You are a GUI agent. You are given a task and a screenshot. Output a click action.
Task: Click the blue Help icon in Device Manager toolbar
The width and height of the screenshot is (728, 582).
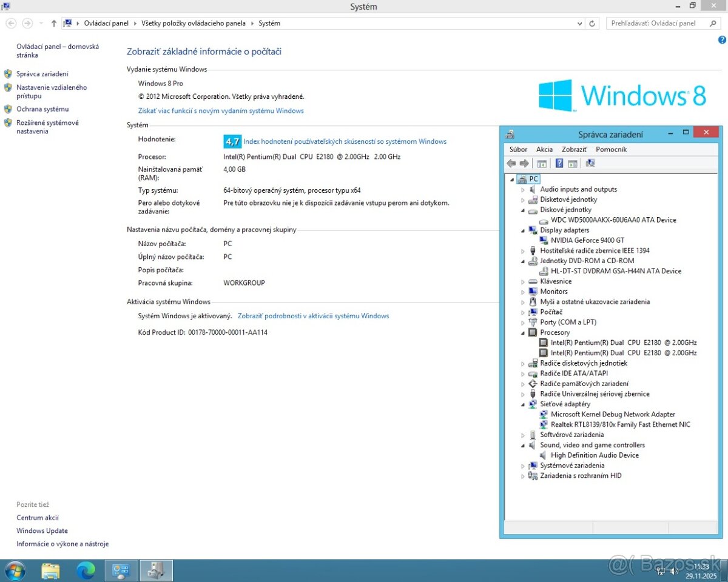(x=559, y=164)
